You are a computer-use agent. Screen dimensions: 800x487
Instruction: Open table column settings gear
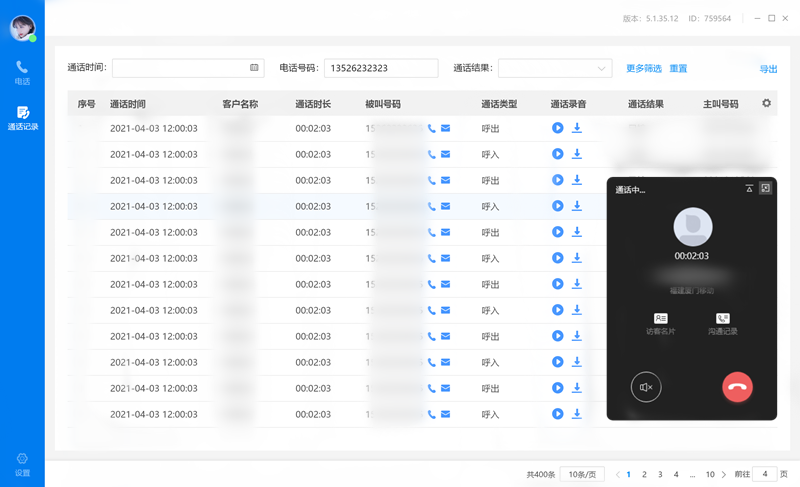click(x=767, y=103)
